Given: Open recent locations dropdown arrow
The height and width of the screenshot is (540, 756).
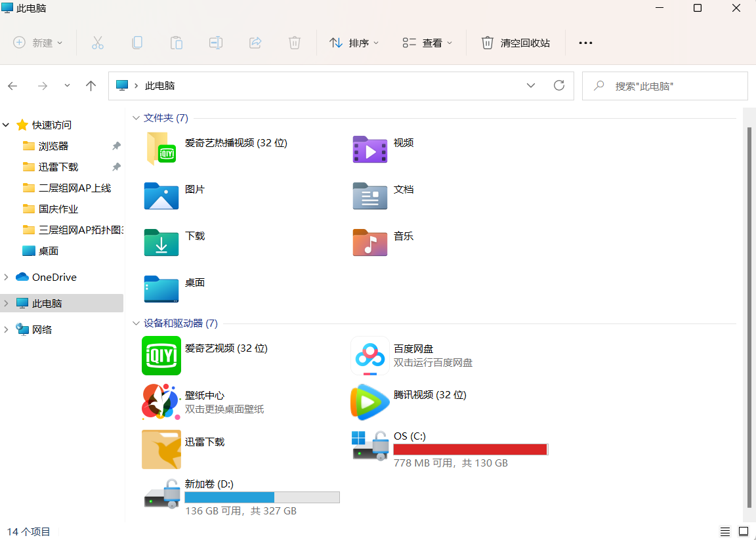Looking at the screenshot, I should point(67,85).
